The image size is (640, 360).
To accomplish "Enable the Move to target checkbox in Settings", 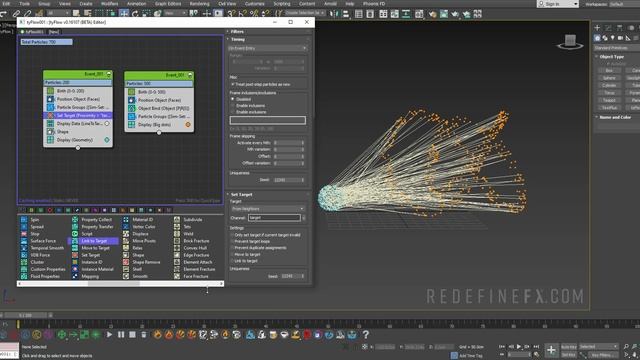I will (233, 254).
